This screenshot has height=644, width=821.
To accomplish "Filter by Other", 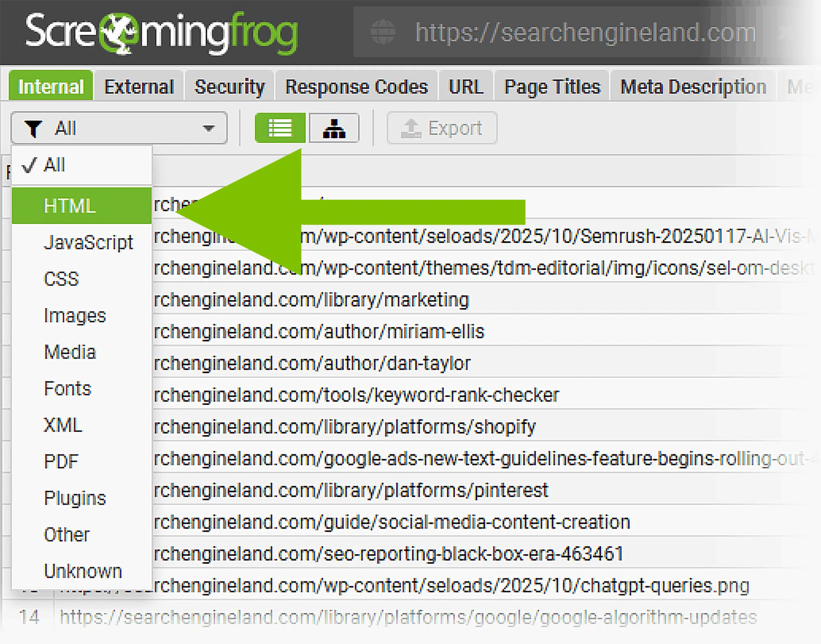I will click(82, 535).
